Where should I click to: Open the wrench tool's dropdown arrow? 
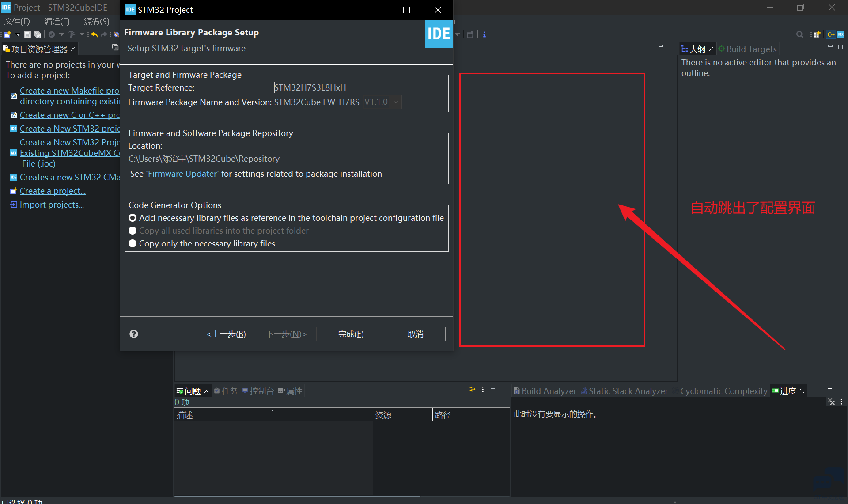click(x=82, y=34)
